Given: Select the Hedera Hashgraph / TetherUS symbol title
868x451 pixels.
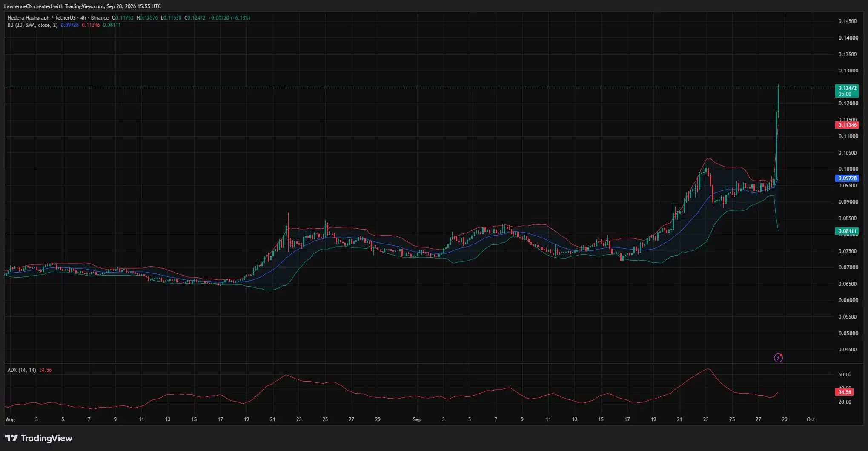Looking at the screenshot, I should [x=42, y=18].
